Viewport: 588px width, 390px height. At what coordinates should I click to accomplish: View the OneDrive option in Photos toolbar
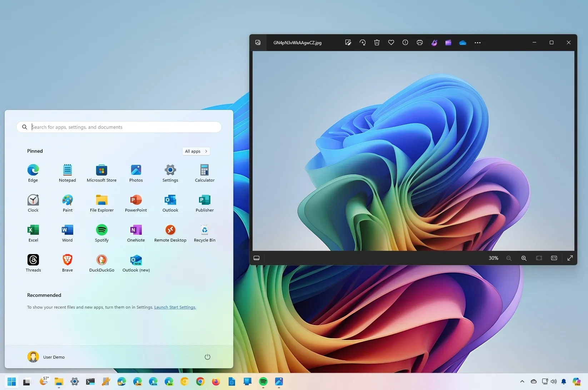coord(463,42)
